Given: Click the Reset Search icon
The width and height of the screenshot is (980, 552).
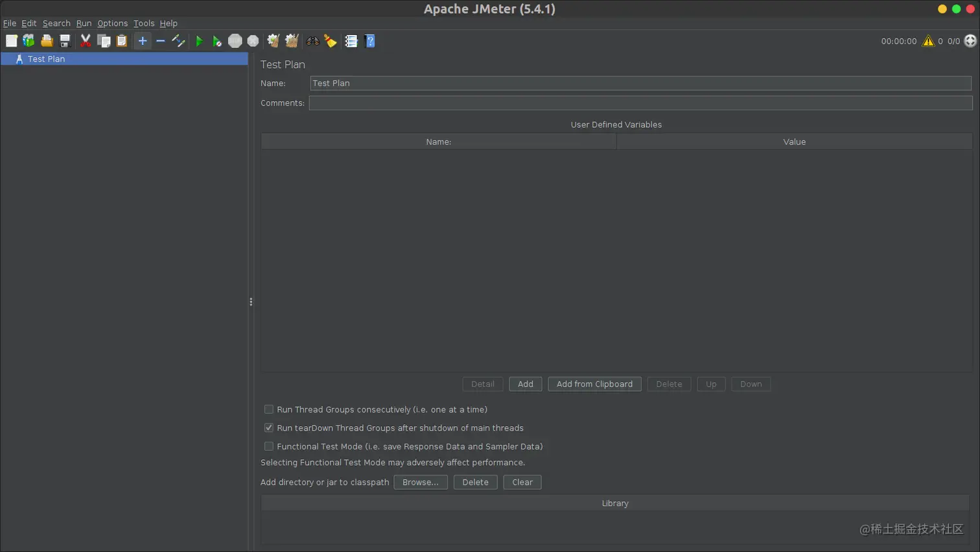Looking at the screenshot, I should click(x=331, y=41).
